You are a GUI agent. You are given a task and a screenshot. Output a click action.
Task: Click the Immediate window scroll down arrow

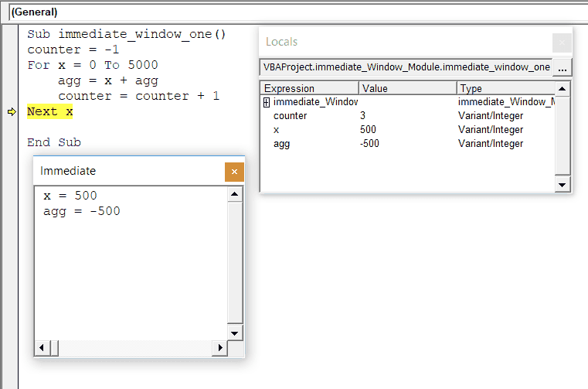coord(235,333)
